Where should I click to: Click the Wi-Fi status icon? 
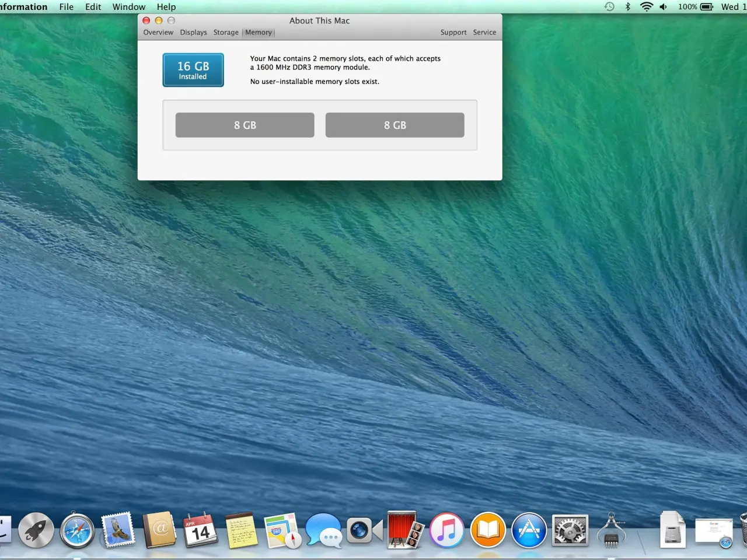[646, 7]
